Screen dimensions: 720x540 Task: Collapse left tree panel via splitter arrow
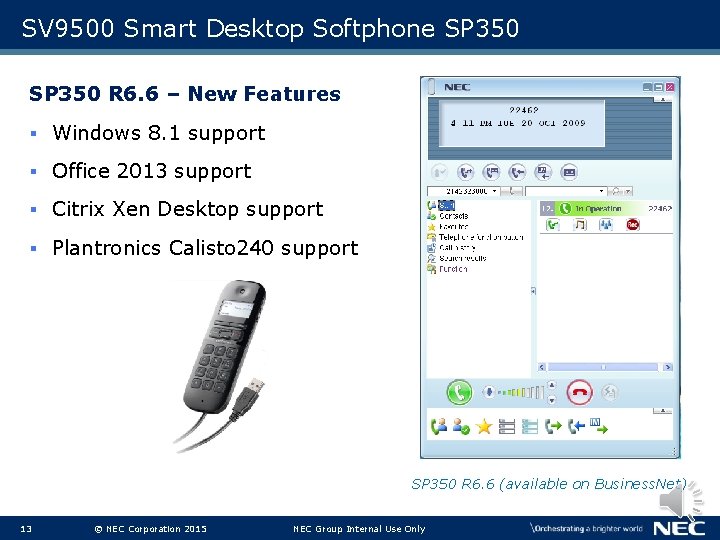click(x=533, y=291)
